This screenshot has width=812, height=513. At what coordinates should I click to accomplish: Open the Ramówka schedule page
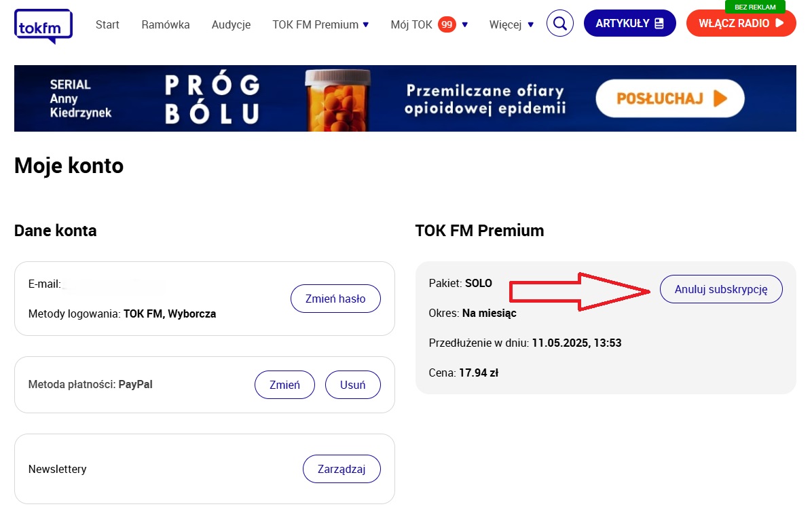[x=166, y=25]
